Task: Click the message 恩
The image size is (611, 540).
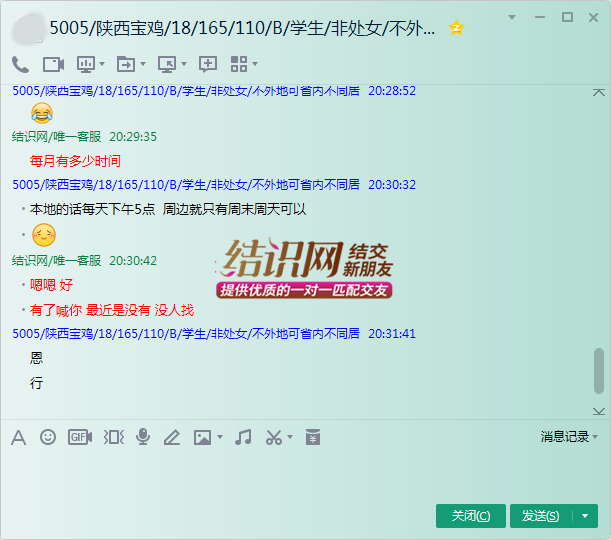Action: [x=36, y=358]
